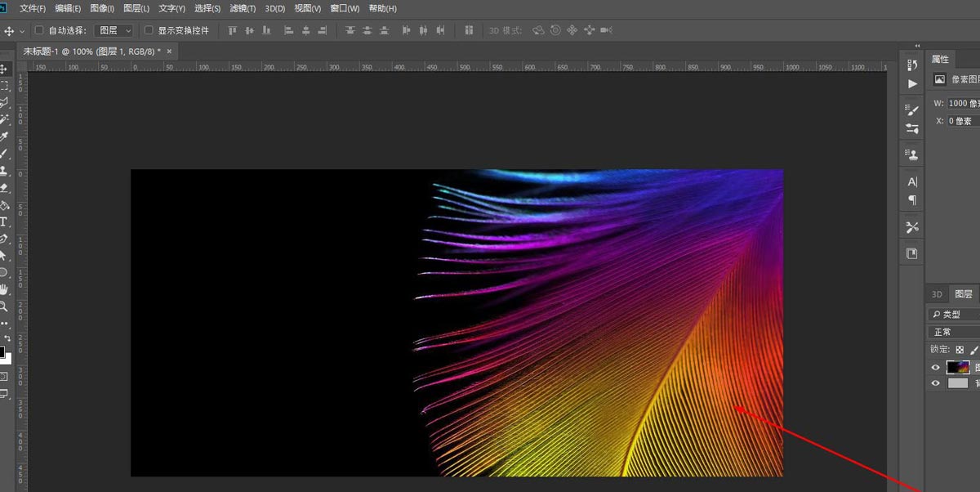This screenshot has width=980, height=492.
Task: Switch to the 3D panel tab
Action: (937, 294)
